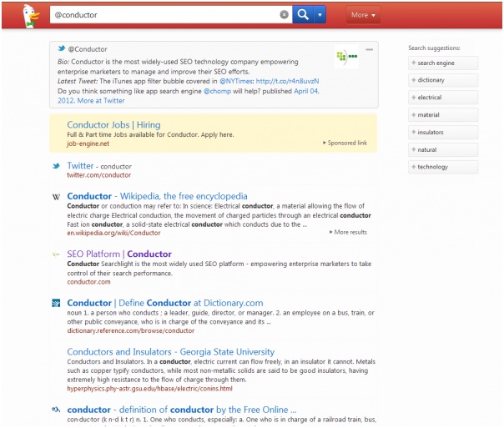The height and width of the screenshot is (428, 504).
Task: Click the Free Online dictionary result favicon
Action: (x=56, y=410)
